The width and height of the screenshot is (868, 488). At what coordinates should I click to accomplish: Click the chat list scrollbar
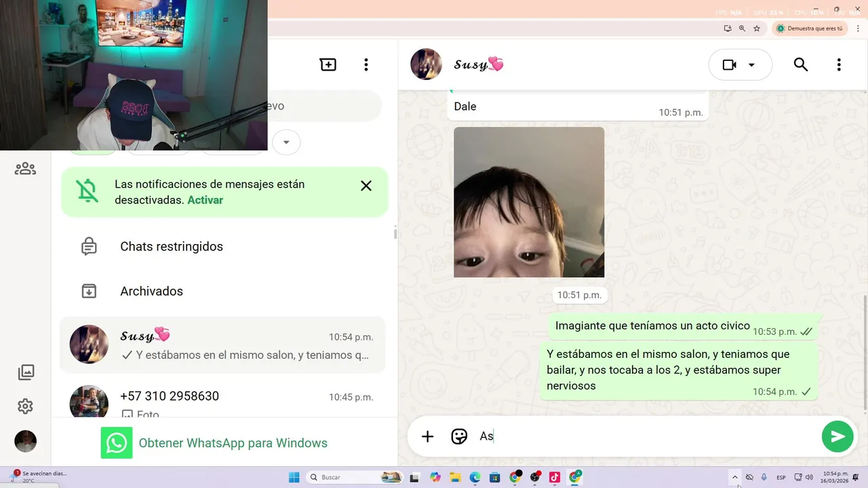[395, 232]
